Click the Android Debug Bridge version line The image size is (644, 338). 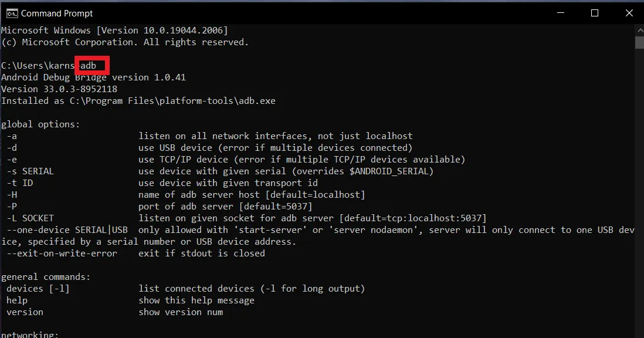(x=93, y=77)
